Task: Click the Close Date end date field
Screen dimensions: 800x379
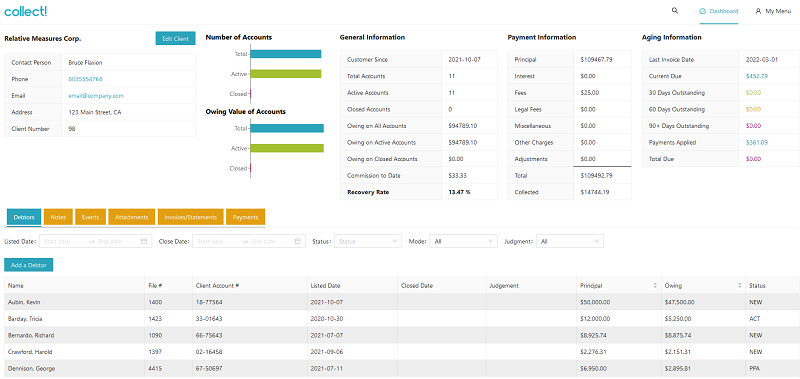Action: 269,241
